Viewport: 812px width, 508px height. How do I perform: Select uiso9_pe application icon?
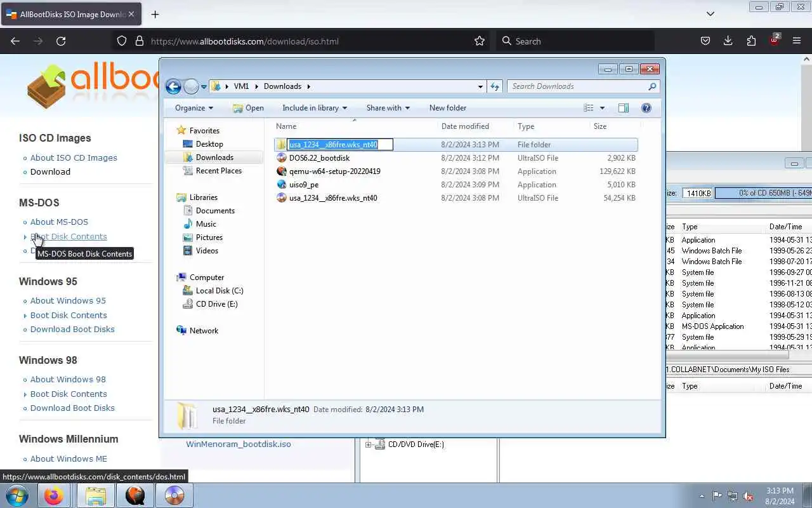coord(282,185)
